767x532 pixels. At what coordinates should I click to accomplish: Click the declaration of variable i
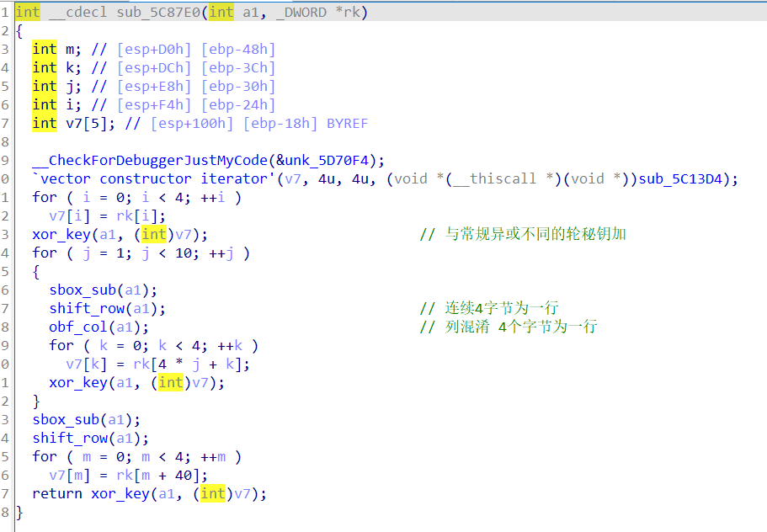56,104
